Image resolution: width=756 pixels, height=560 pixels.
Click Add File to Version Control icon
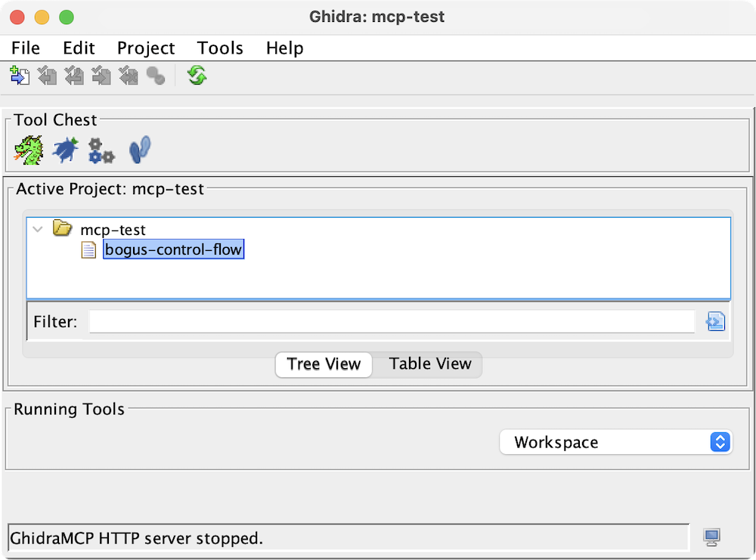20,76
